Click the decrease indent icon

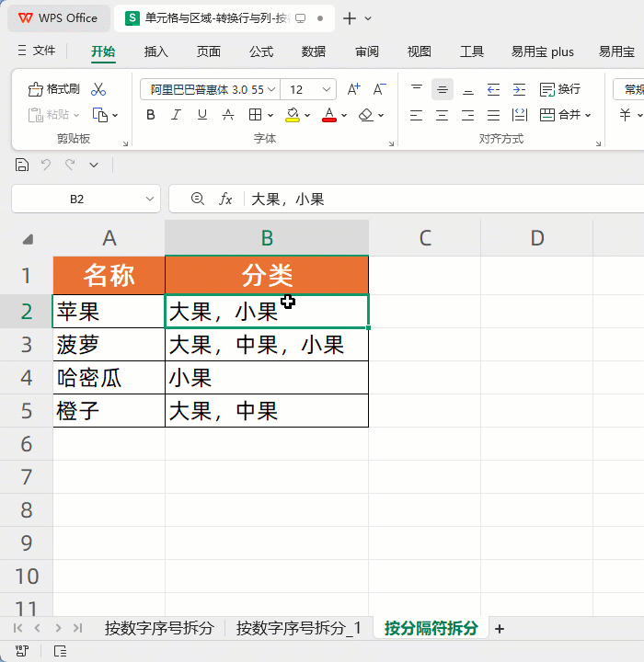pyautogui.click(x=493, y=89)
